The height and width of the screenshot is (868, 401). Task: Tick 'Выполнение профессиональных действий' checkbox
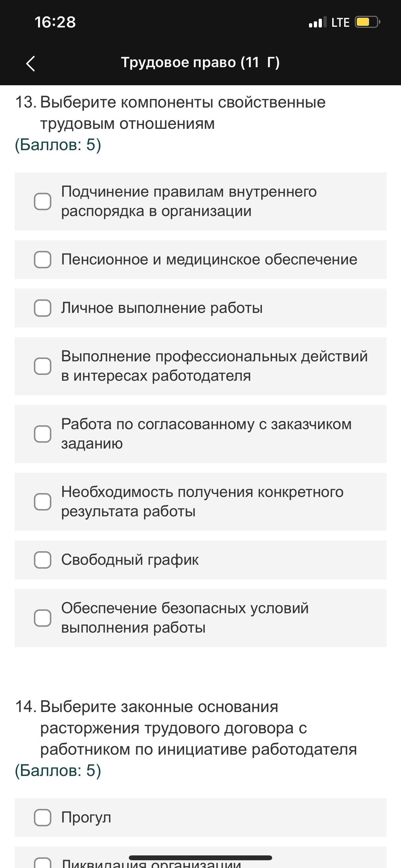[43, 366]
